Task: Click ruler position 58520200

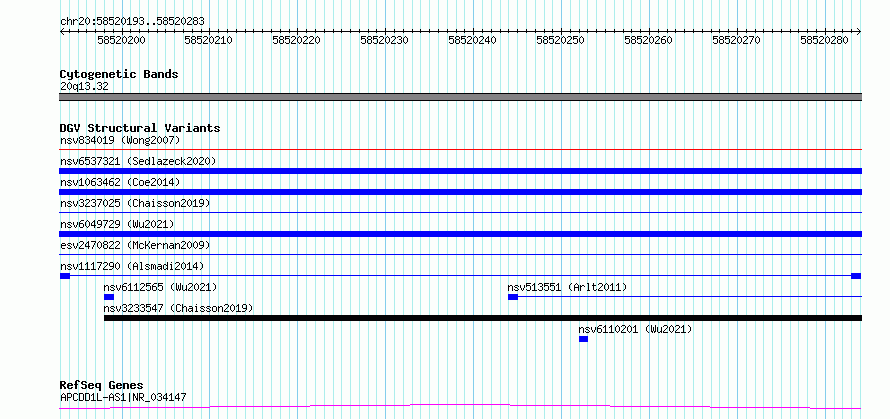Action: [x=121, y=40]
